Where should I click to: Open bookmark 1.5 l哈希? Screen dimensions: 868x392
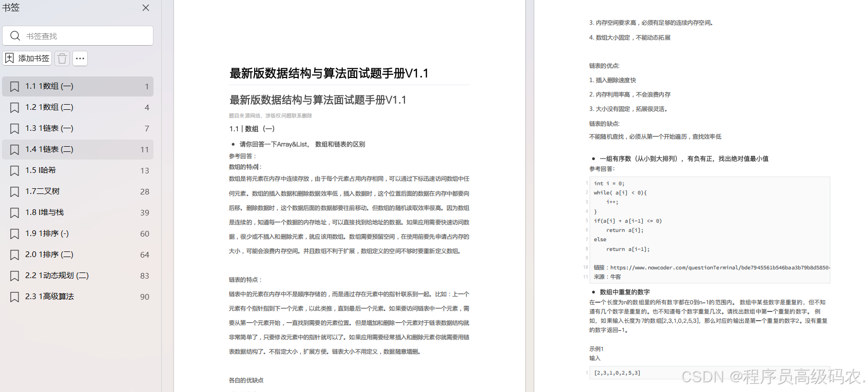tap(78, 170)
